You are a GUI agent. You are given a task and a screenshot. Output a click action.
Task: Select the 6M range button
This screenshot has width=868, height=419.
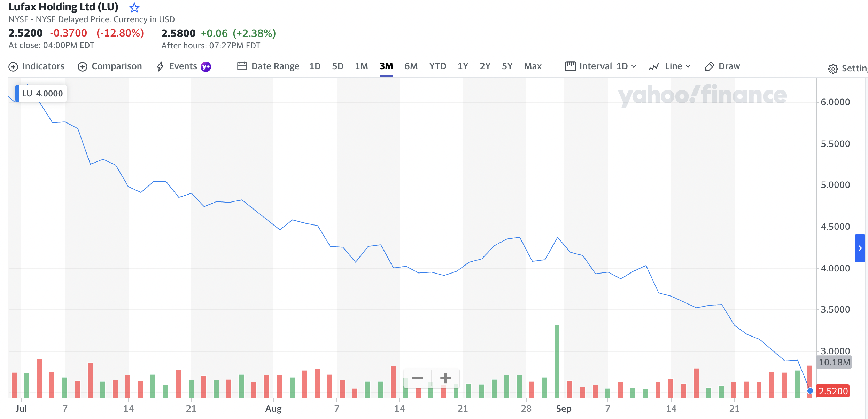tap(411, 66)
